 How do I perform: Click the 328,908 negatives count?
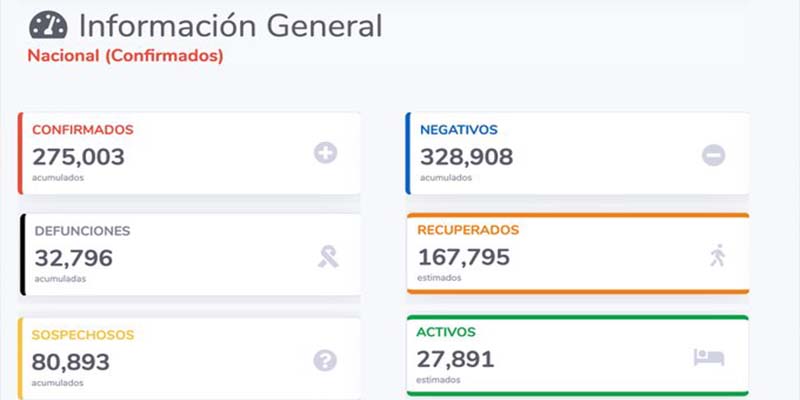(x=466, y=156)
